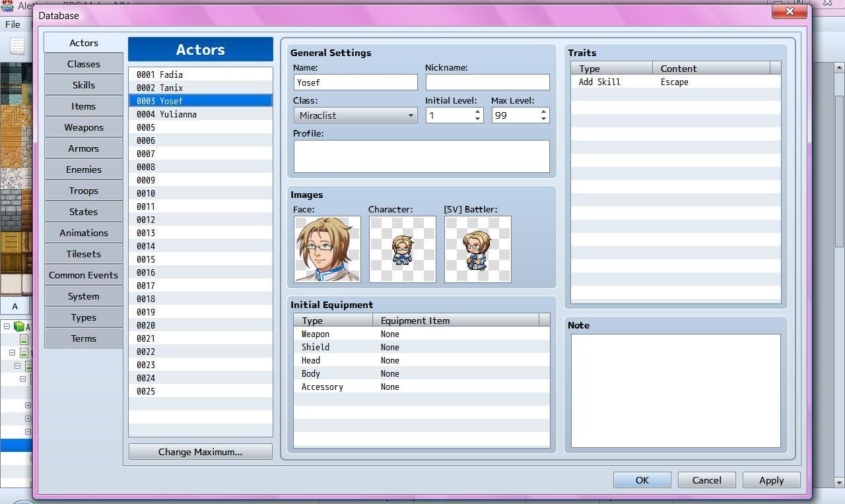
Task: Focus the Profile text box
Action: pyautogui.click(x=421, y=156)
